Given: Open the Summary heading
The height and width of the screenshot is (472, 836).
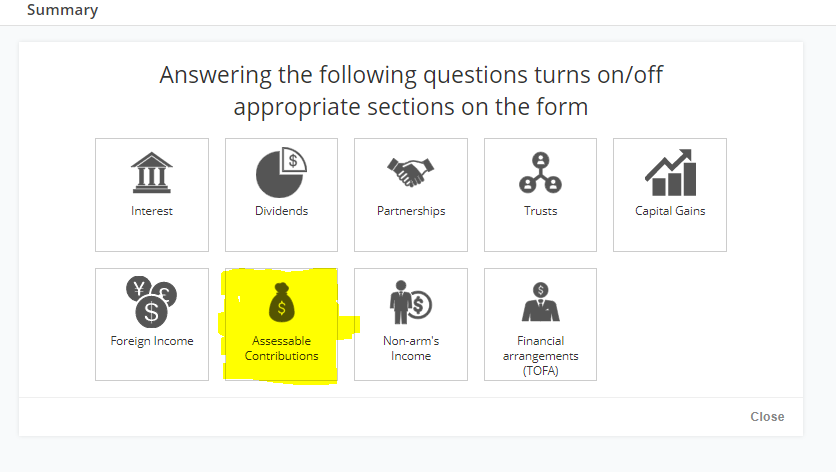Looking at the screenshot, I should (x=62, y=10).
